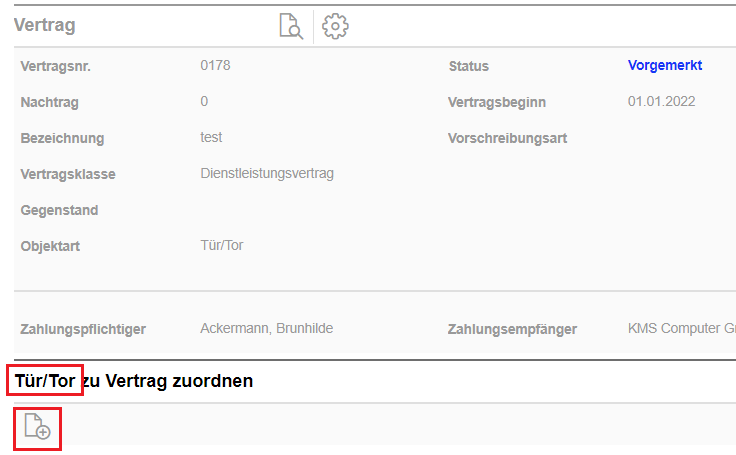Click the Gegenstand label
This screenshot has width=736, height=455.
[x=59, y=210]
